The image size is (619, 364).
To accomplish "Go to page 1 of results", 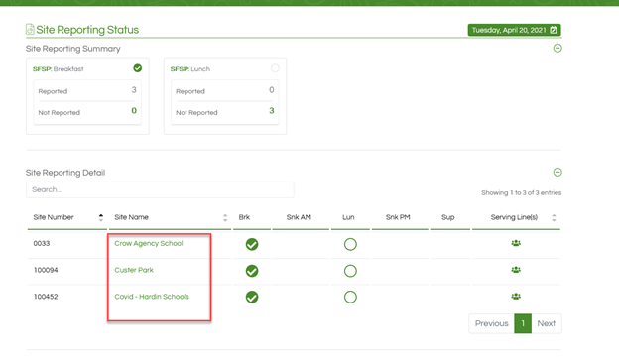I will pos(523,323).
